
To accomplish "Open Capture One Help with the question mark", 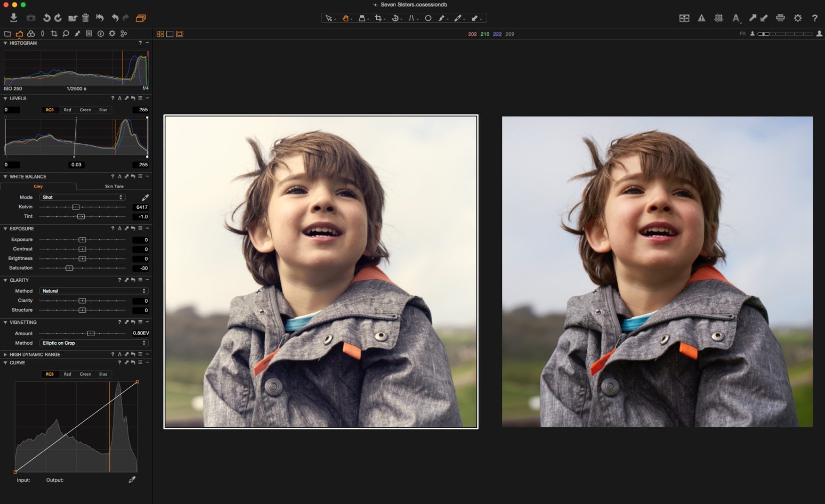I will [x=814, y=18].
